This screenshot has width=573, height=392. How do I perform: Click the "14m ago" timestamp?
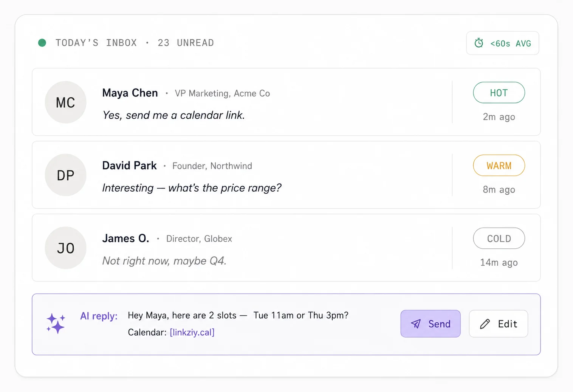pyautogui.click(x=499, y=263)
